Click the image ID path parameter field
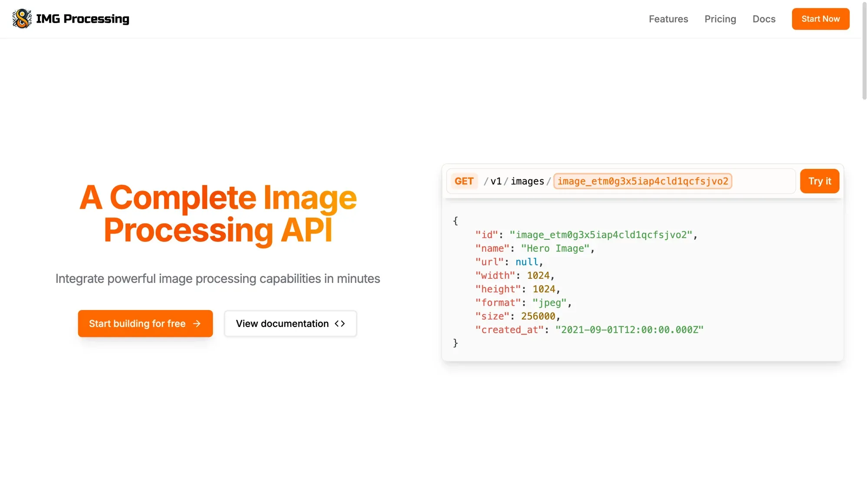The image size is (868, 485). [x=643, y=181]
